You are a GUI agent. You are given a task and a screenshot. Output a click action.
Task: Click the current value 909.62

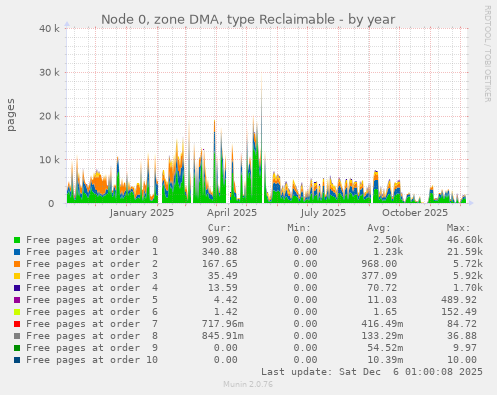220,240
